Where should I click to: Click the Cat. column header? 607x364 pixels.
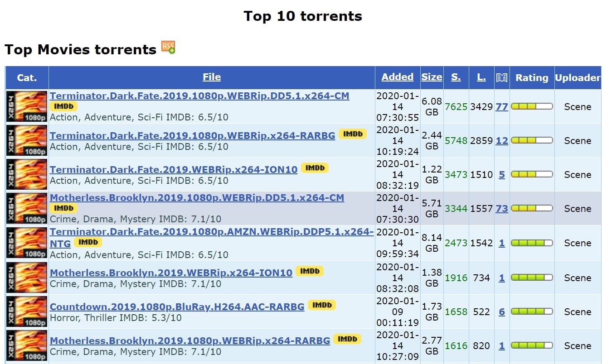click(x=27, y=77)
